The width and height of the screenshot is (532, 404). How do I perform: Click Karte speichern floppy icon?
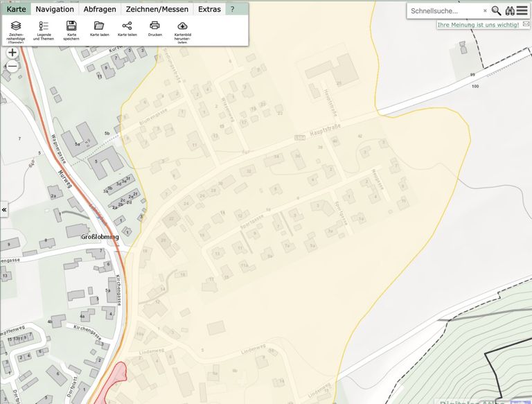point(71,26)
